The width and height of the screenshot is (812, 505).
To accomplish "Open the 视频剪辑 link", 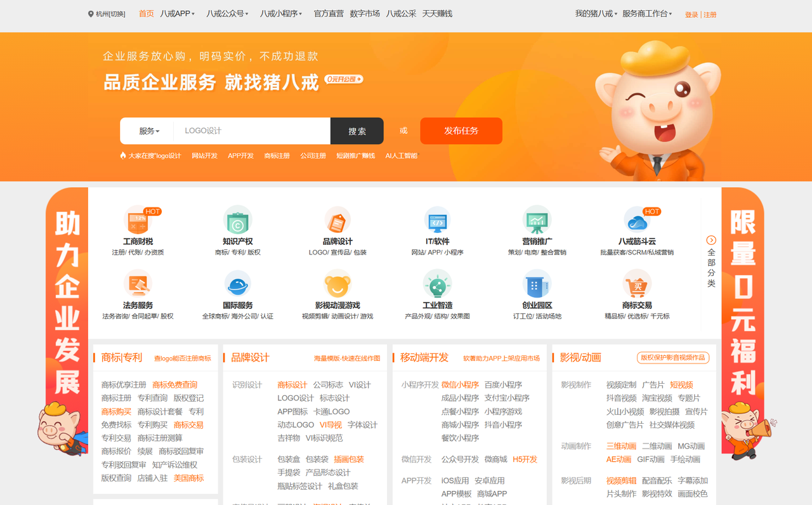I will (x=621, y=480).
